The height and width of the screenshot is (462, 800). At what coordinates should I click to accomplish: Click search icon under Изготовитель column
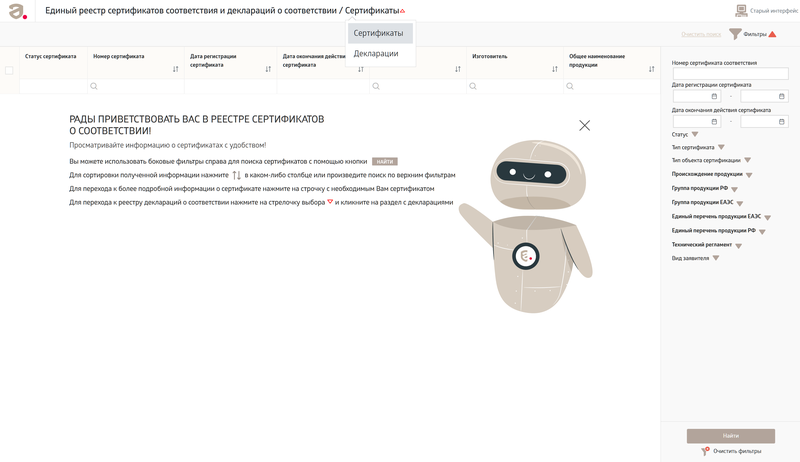[473, 86]
